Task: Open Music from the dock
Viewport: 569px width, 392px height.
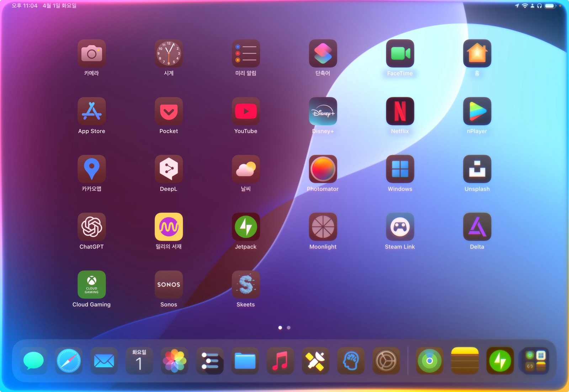Action: tap(280, 361)
